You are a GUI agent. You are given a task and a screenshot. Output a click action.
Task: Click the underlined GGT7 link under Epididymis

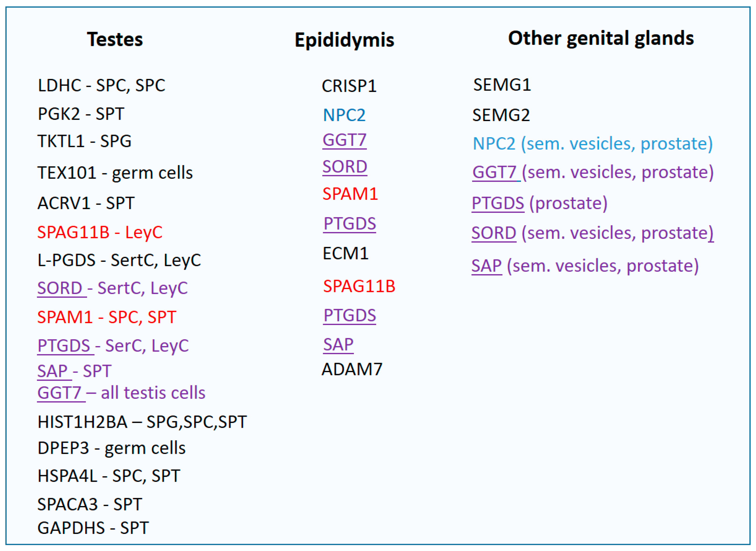pos(344,140)
